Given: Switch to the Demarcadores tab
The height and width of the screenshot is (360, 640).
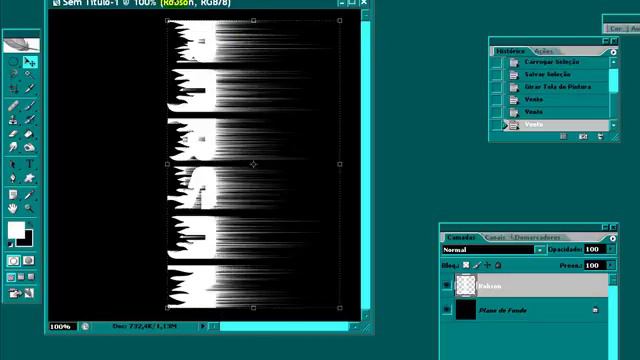Looking at the screenshot, I should coord(537,237).
